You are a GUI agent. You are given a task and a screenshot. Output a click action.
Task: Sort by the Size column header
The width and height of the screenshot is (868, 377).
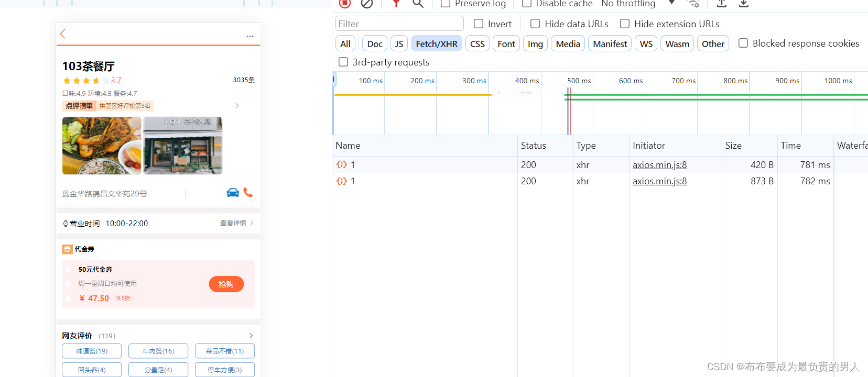click(x=750, y=146)
